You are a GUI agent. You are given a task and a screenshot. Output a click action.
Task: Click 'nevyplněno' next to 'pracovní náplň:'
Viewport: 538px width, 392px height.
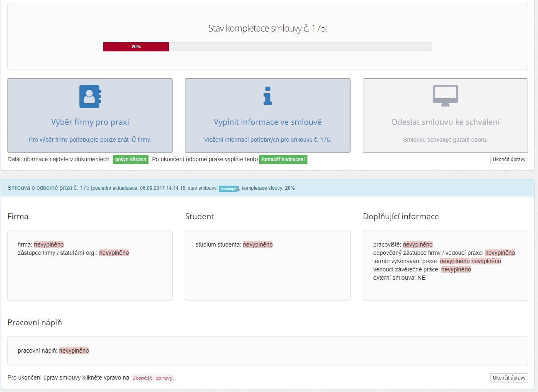(74, 351)
